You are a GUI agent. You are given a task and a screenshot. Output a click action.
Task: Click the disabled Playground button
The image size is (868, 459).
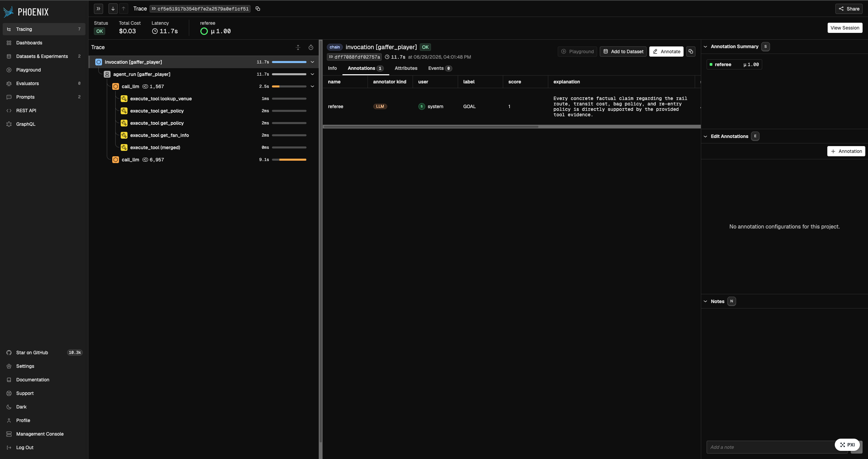(x=577, y=52)
